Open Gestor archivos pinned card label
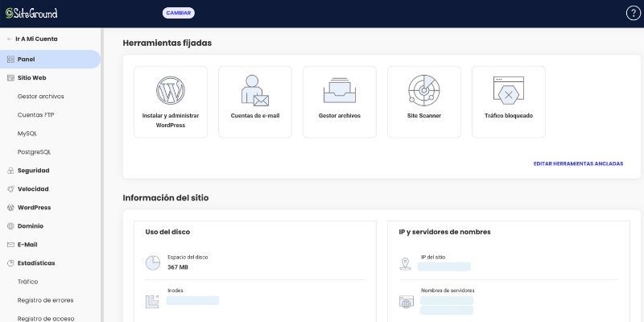644x322 pixels. [x=340, y=116]
